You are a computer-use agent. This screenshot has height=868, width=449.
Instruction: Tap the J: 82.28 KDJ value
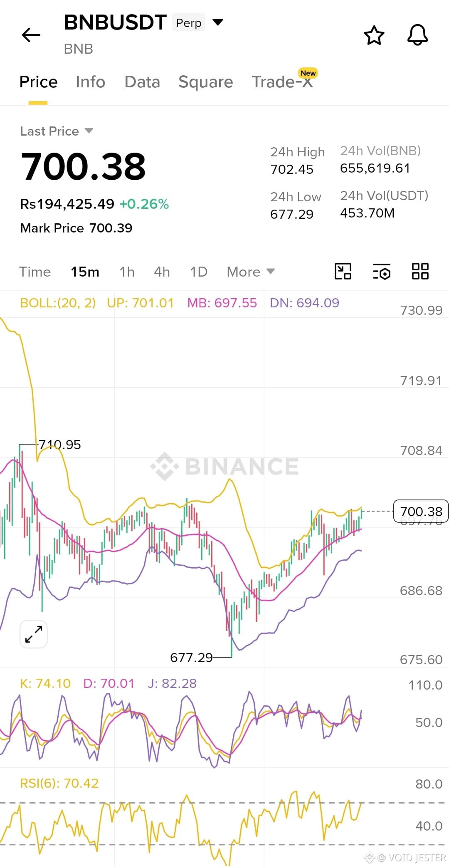click(x=172, y=683)
